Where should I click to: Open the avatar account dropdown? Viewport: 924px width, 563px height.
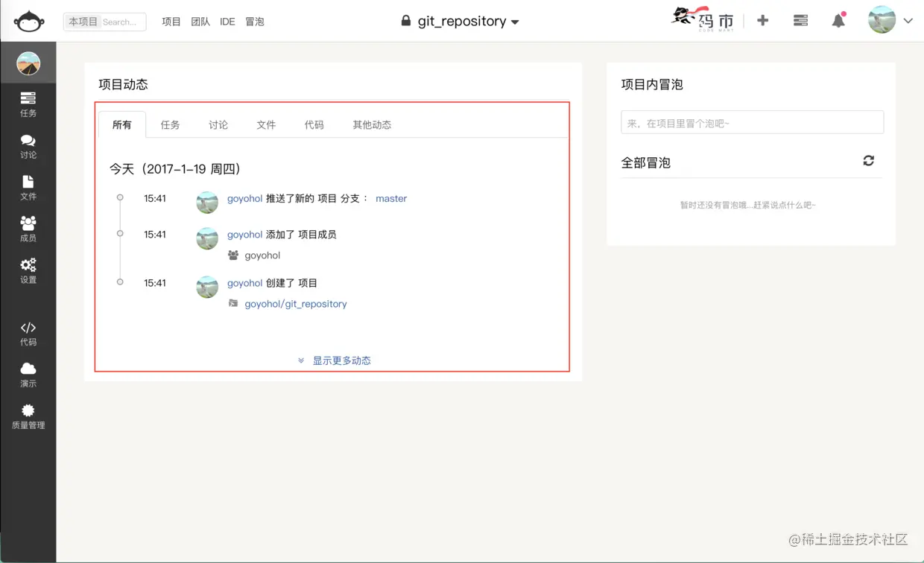882,20
